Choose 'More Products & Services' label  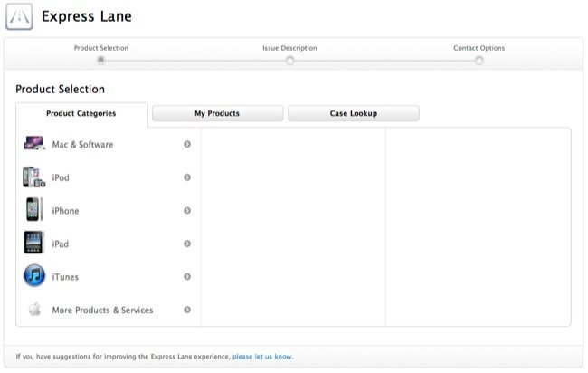click(102, 310)
